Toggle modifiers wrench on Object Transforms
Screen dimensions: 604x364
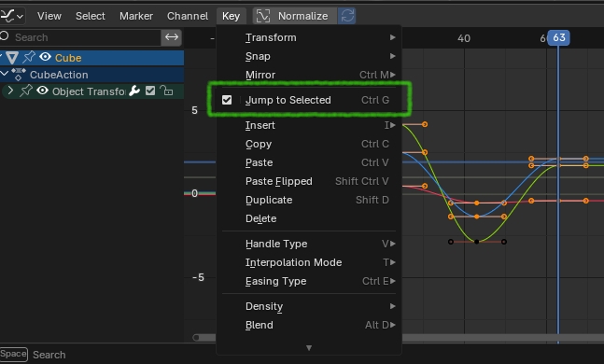(134, 91)
